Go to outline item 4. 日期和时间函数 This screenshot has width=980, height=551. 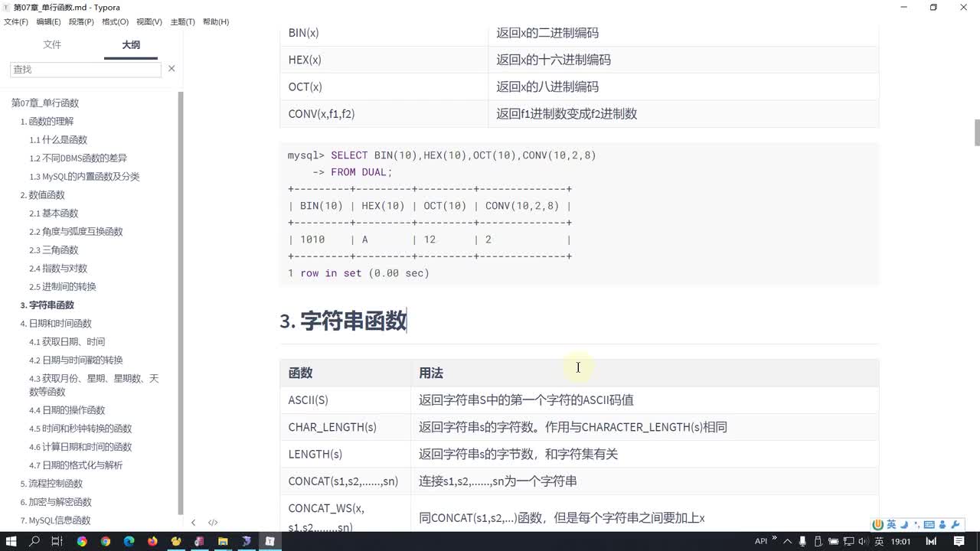click(56, 324)
